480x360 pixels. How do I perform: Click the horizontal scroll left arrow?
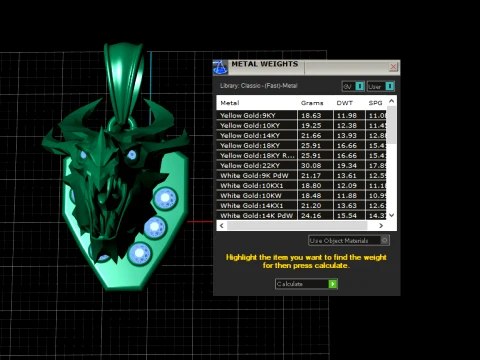222,226
